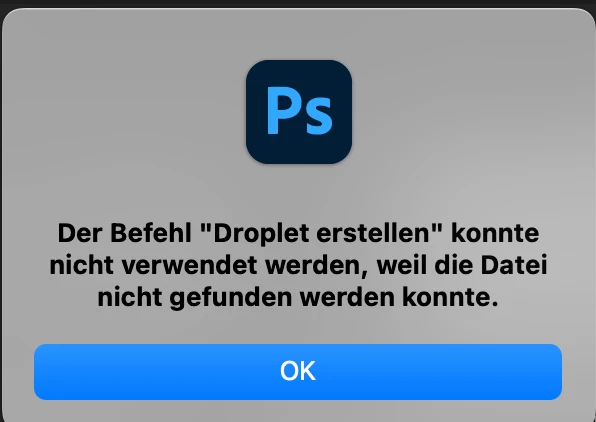Click the empty gray area right of Ps icon

click(x=471, y=112)
